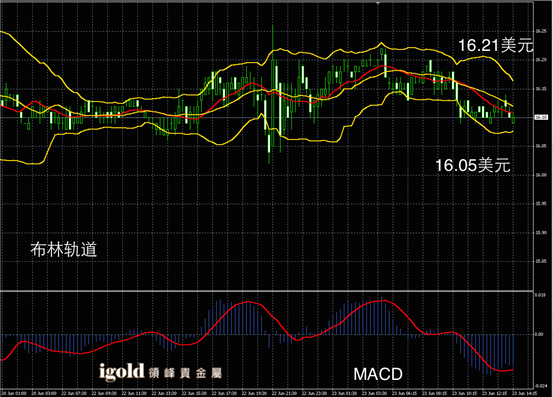Screen dimensions: 553x397
Task: Click the last candlestick on the chart
Action: [513, 120]
